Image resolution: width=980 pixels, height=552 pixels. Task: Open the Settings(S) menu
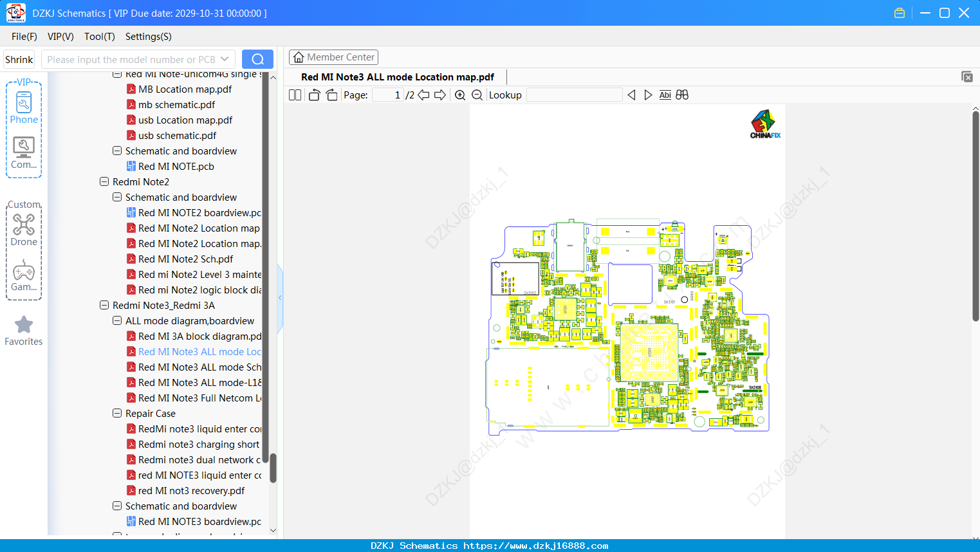point(149,37)
